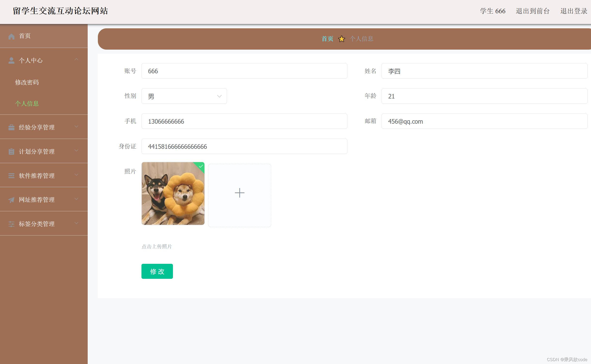Click the 软件推荐管理 list icon
This screenshot has height=364, width=591.
click(11, 175)
